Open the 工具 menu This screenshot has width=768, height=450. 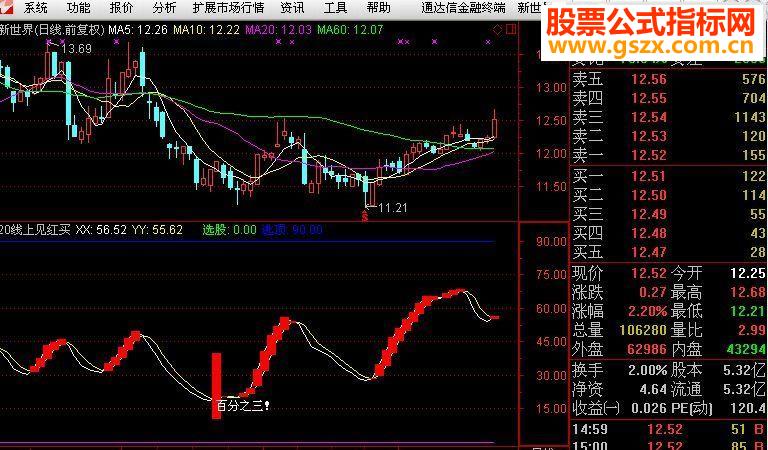[335, 7]
